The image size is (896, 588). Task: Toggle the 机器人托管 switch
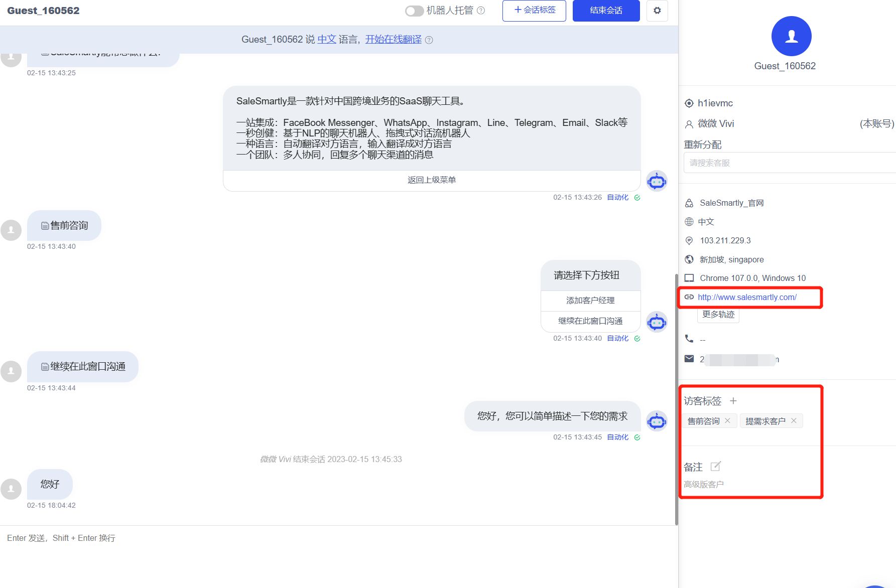(414, 11)
